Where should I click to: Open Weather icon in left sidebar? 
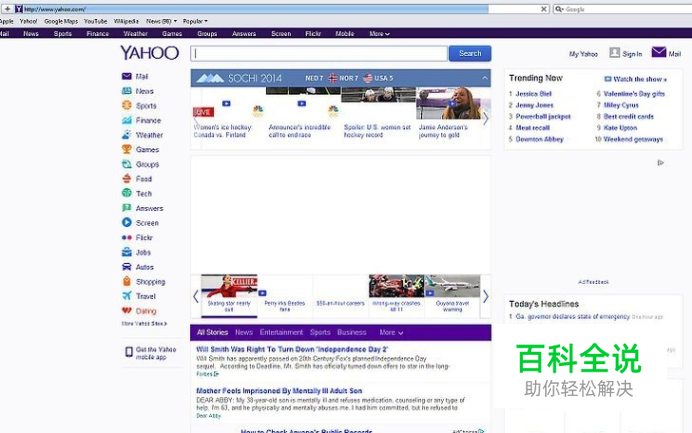(x=127, y=135)
